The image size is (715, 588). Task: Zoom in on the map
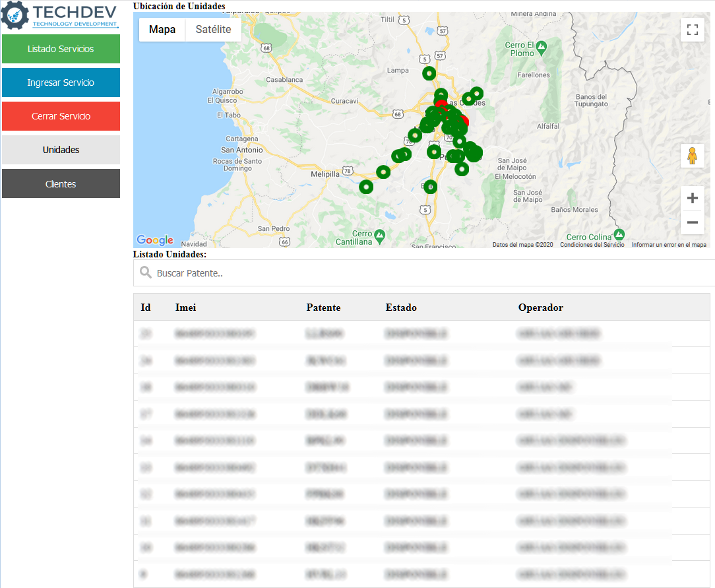click(692, 198)
